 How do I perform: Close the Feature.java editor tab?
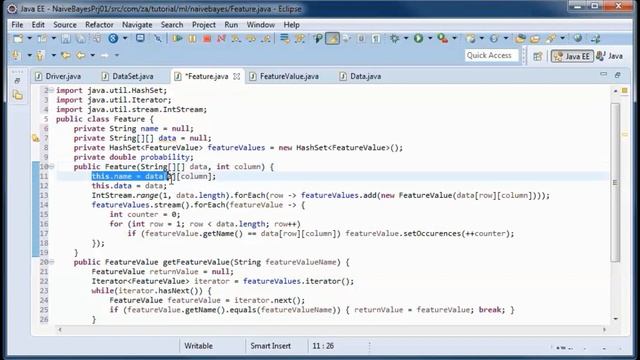click(236, 76)
